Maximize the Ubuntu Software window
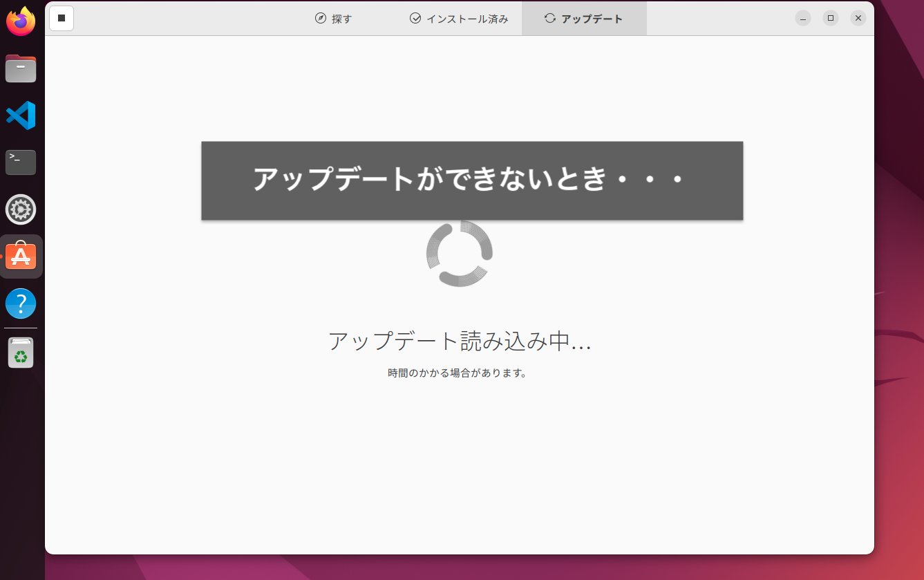Viewport: 924px width, 580px height. pyautogui.click(x=831, y=19)
